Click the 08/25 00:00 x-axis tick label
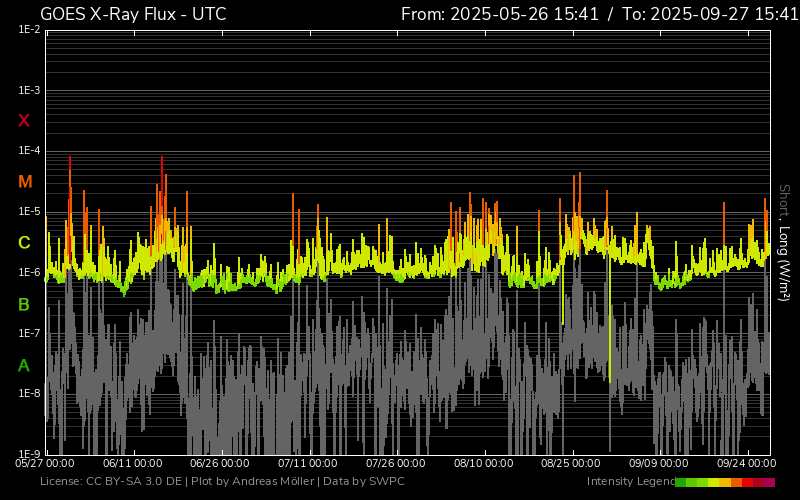Image resolution: width=800 pixels, height=500 pixels. point(571,463)
